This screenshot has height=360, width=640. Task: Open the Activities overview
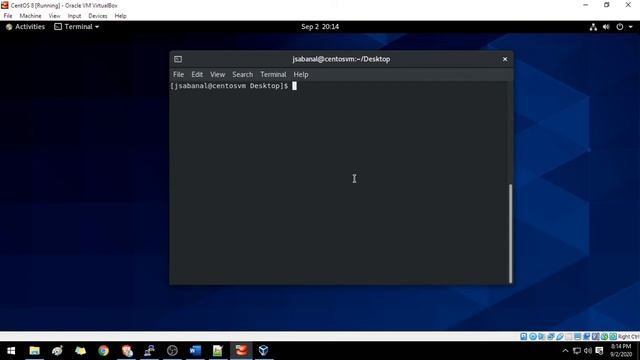click(25, 27)
